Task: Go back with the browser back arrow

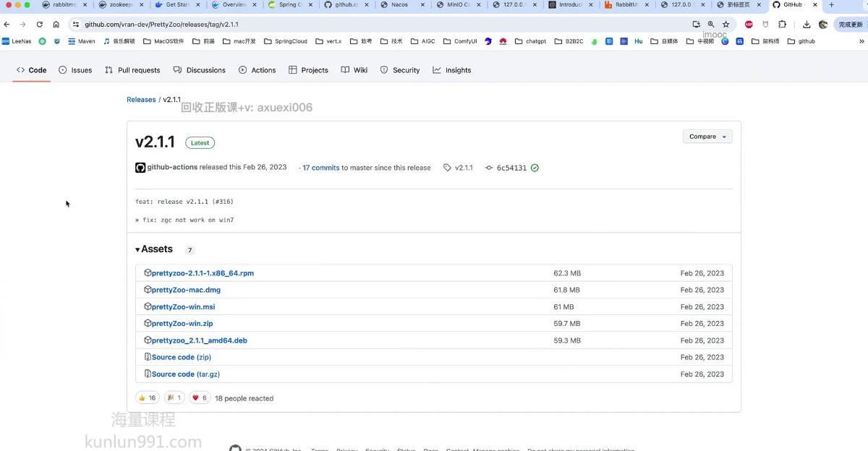Action: (7, 24)
